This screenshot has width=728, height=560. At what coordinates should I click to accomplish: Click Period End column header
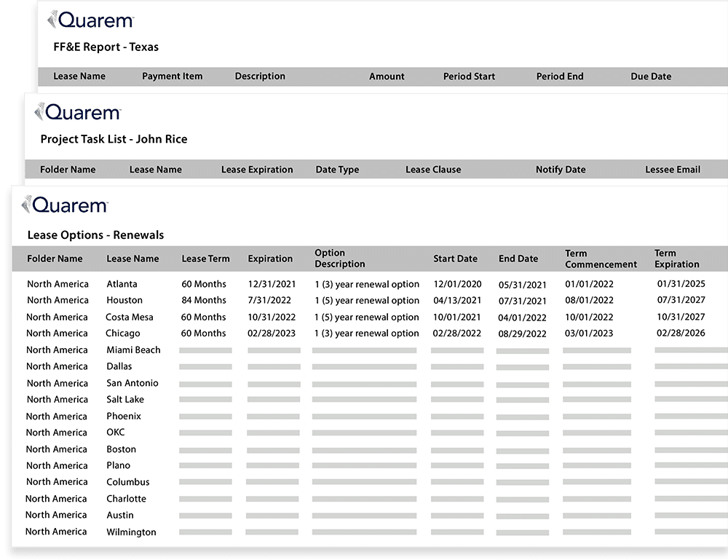tap(560, 76)
